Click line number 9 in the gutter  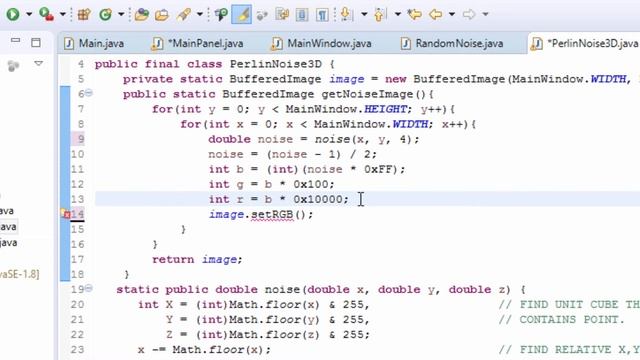point(81,139)
